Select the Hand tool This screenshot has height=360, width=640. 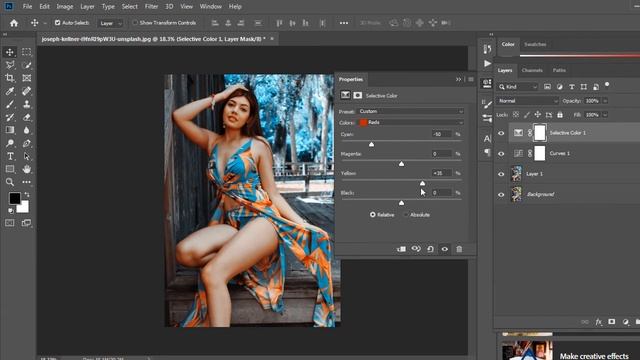click(x=27, y=169)
